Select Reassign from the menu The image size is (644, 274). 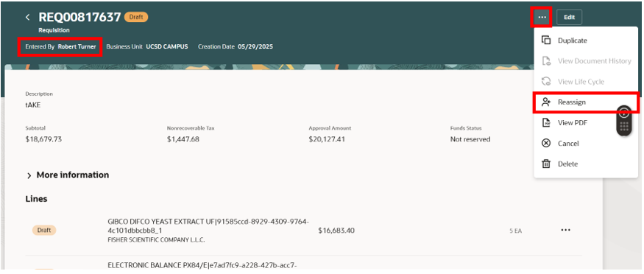point(586,102)
